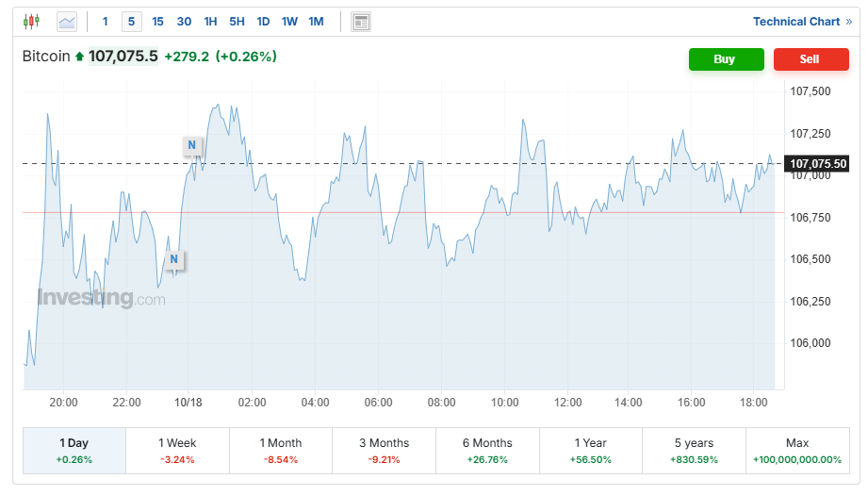Click the upper N news marker on chart
Viewport: 868px width, 495px height.
click(x=192, y=145)
